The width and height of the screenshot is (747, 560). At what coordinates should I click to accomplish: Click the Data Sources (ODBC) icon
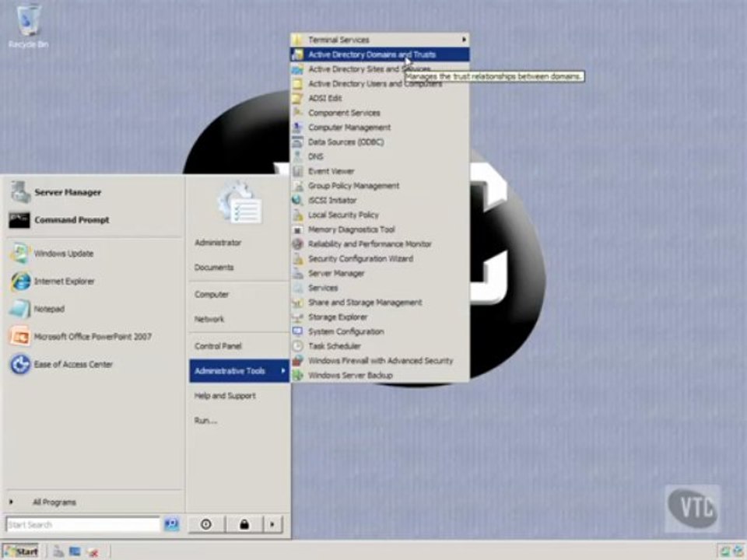pyautogui.click(x=298, y=142)
